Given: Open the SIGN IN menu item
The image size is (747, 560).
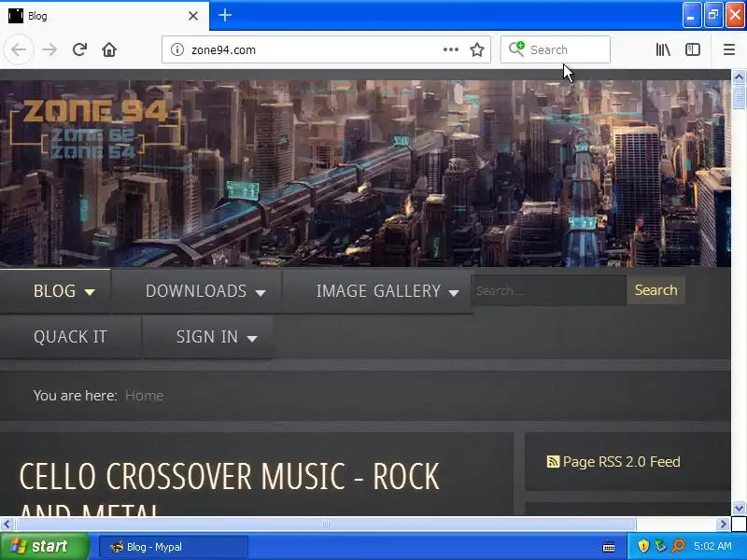Looking at the screenshot, I should coord(206,337).
